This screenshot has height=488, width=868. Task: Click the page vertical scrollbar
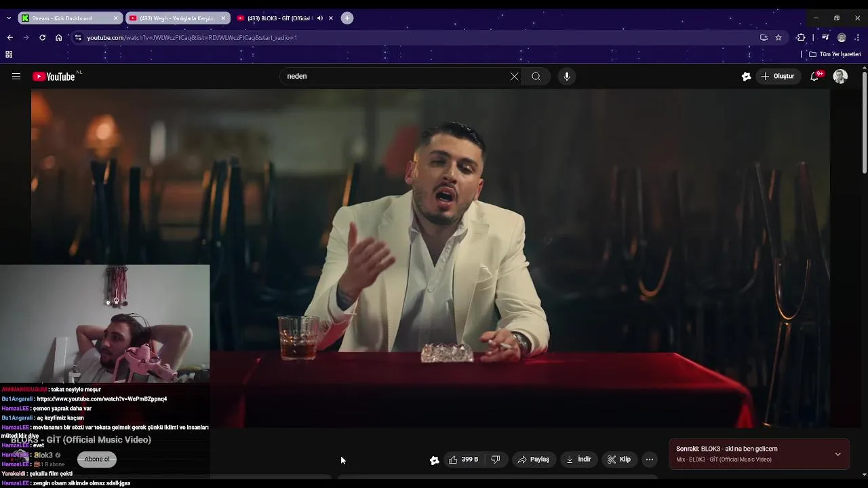coord(864,122)
